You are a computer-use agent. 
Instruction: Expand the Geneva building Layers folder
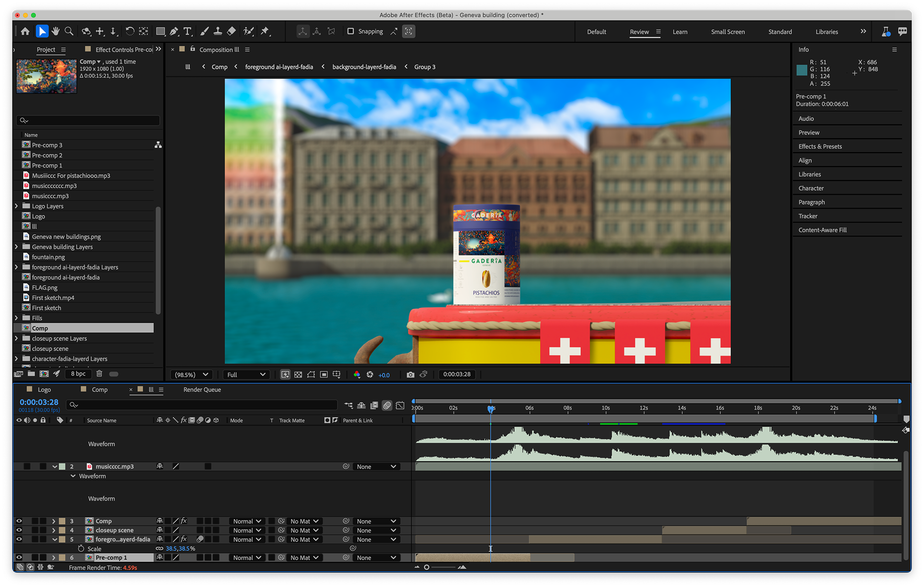click(16, 247)
